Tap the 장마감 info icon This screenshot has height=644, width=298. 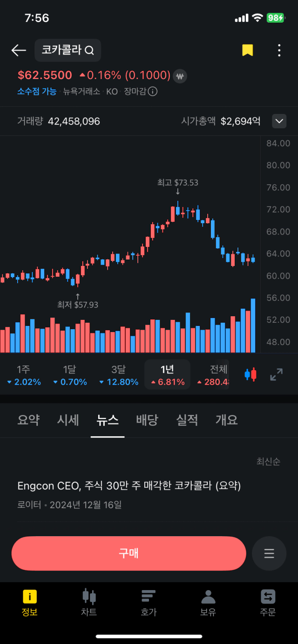tap(153, 91)
